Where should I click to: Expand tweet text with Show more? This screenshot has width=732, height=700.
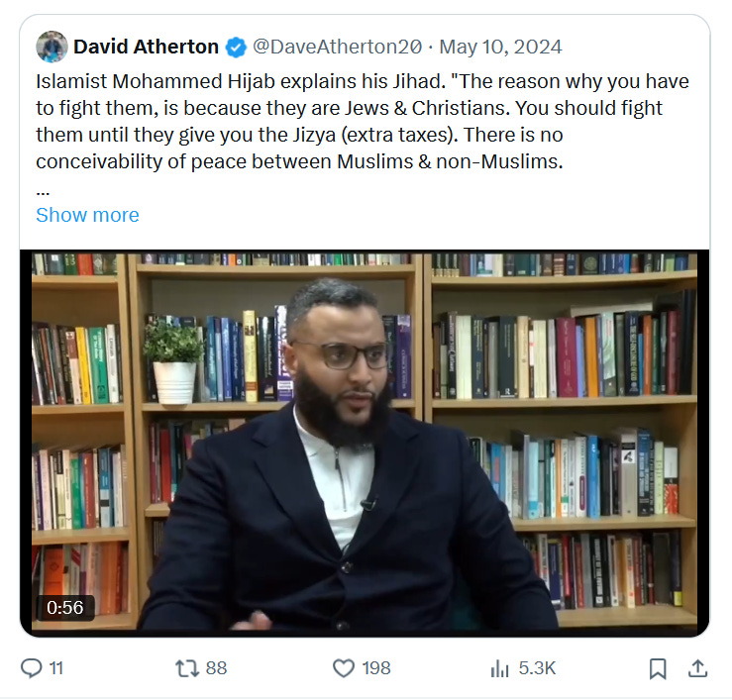pos(87,215)
